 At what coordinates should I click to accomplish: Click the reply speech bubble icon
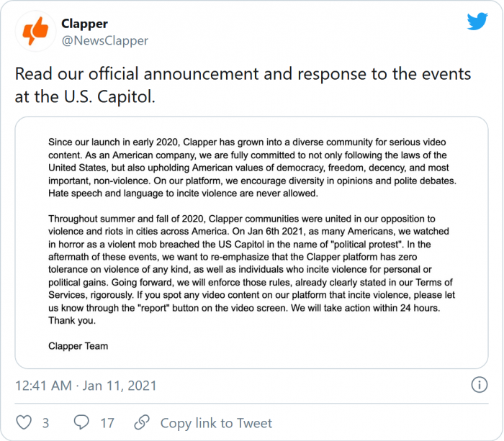(x=82, y=422)
